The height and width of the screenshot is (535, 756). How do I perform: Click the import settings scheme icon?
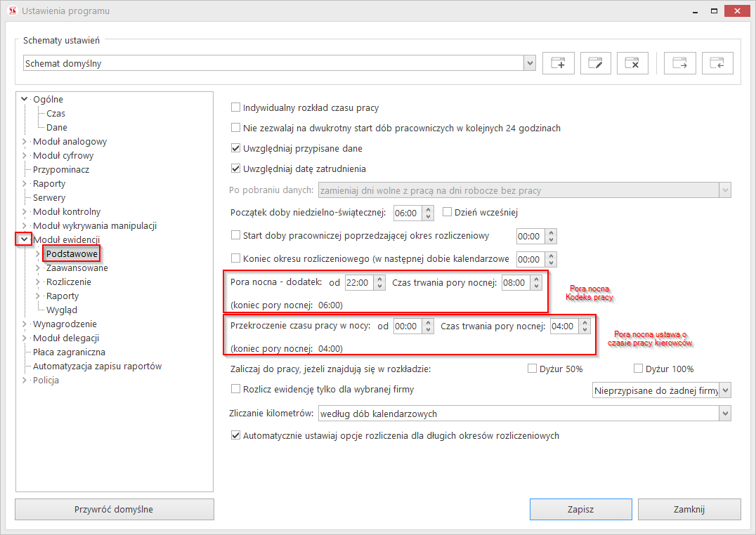point(717,63)
